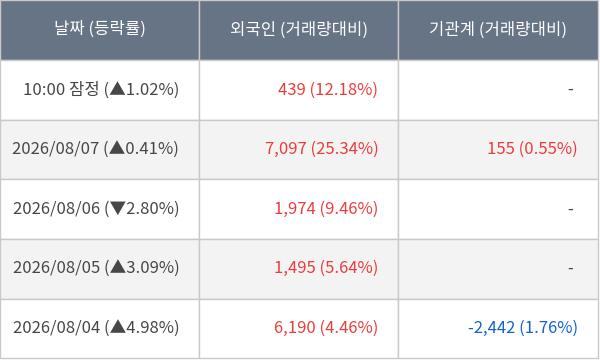Select the 10:00 잠정 row date cell
The width and height of the screenshot is (600, 360).
click(x=100, y=90)
